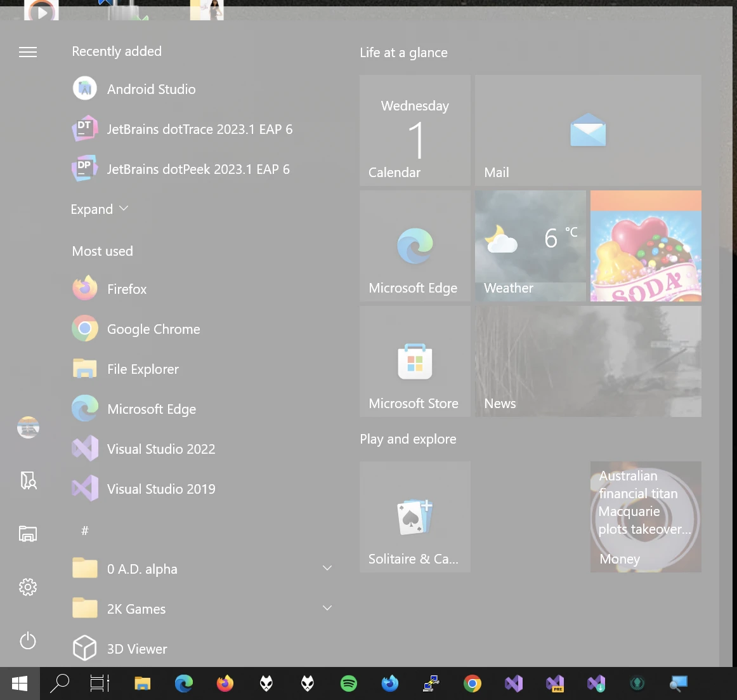Launch Google Chrome from the taskbar
This screenshot has width=737, height=700.
(x=472, y=683)
